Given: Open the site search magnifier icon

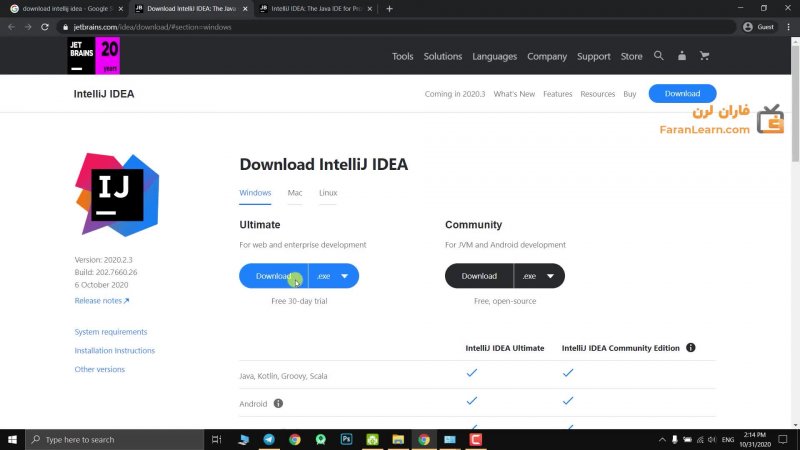Looking at the screenshot, I should (x=659, y=56).
